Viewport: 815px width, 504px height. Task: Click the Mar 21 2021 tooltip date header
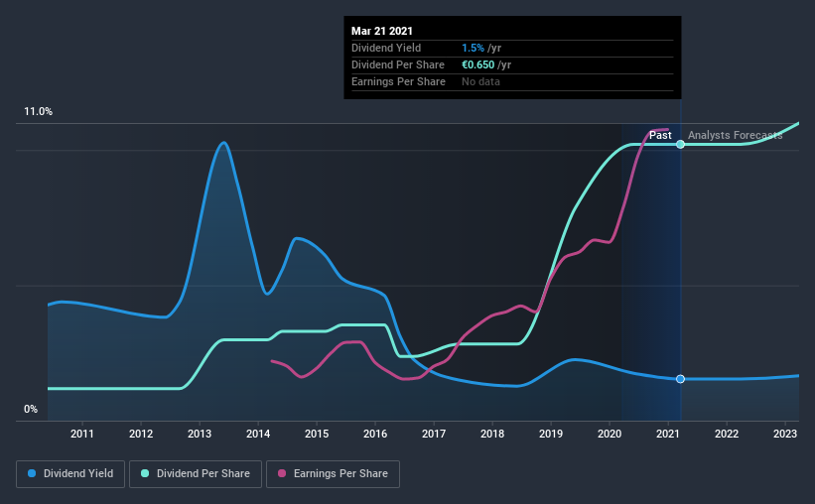point(382,31)
